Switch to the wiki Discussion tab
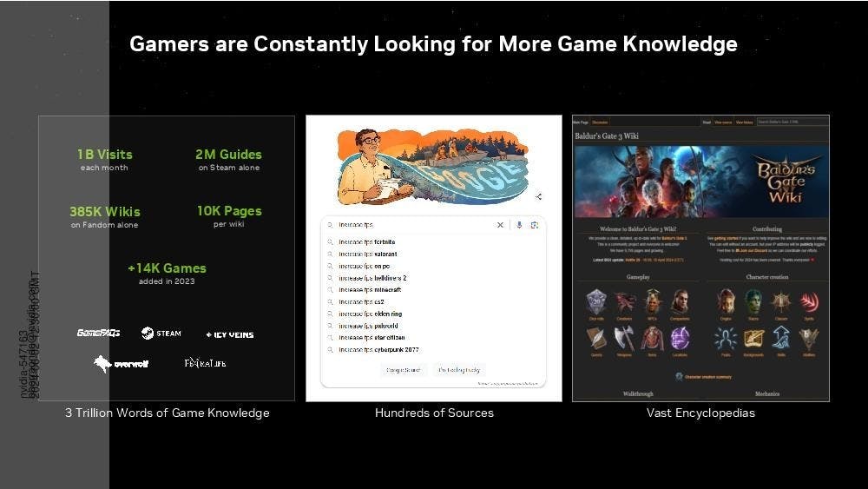This screenshot has width=868, height=489. [x=600, y=122]
